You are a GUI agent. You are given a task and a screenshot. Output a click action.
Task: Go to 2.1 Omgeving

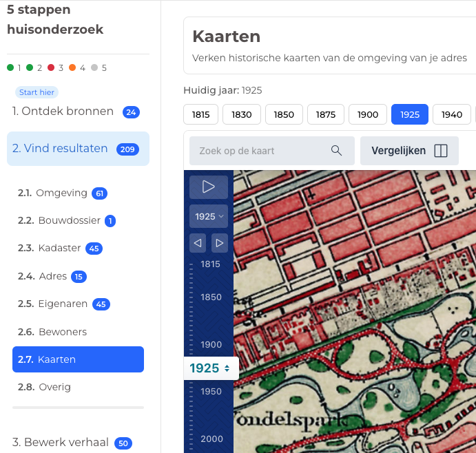tap(61, 193)
